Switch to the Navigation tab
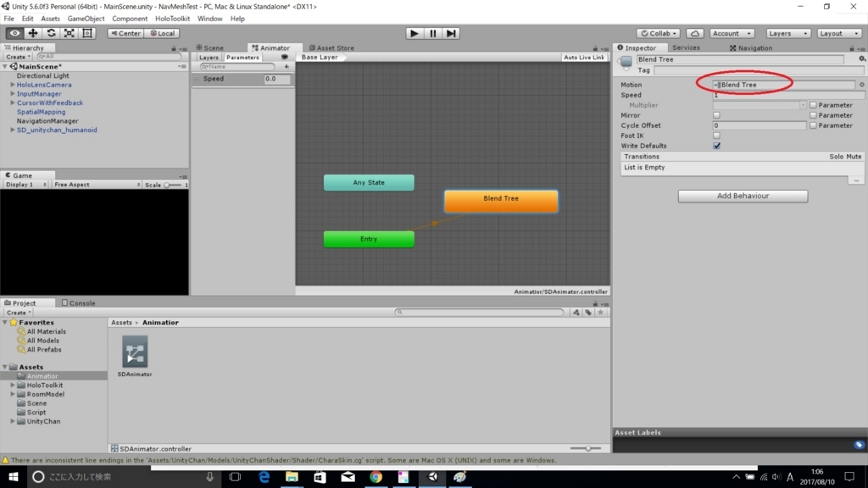This screenshot has height=488, width=868. click(x=751, y=47)
